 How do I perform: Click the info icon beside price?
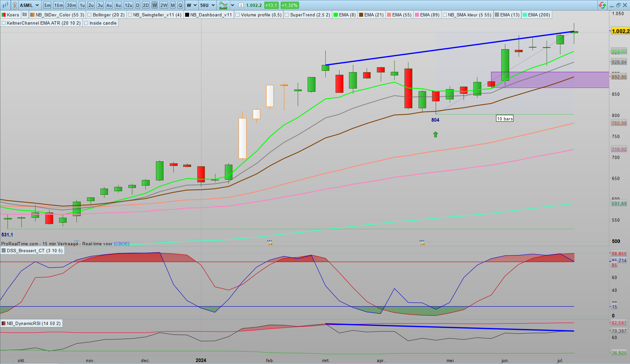[241, 5]
